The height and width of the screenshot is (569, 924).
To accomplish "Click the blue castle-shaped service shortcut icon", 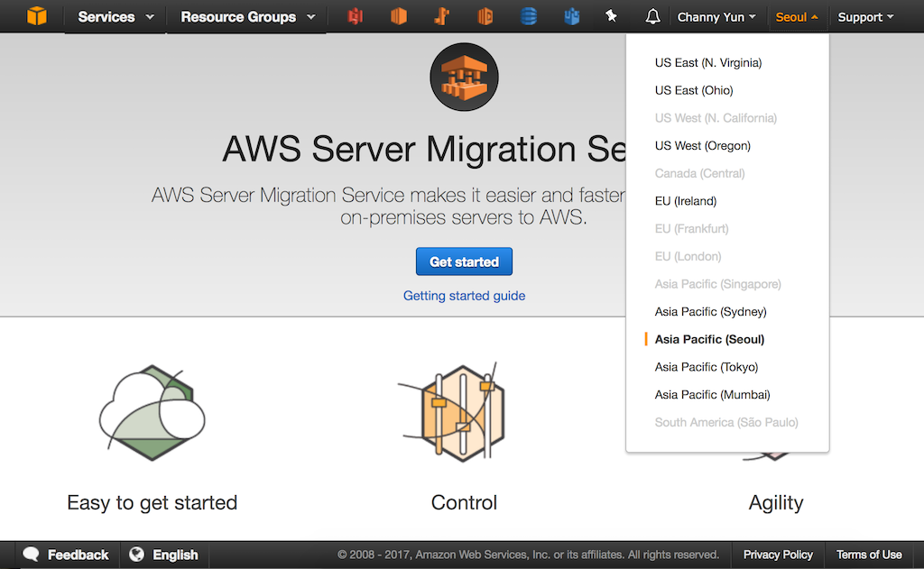I will pos(571,16).
